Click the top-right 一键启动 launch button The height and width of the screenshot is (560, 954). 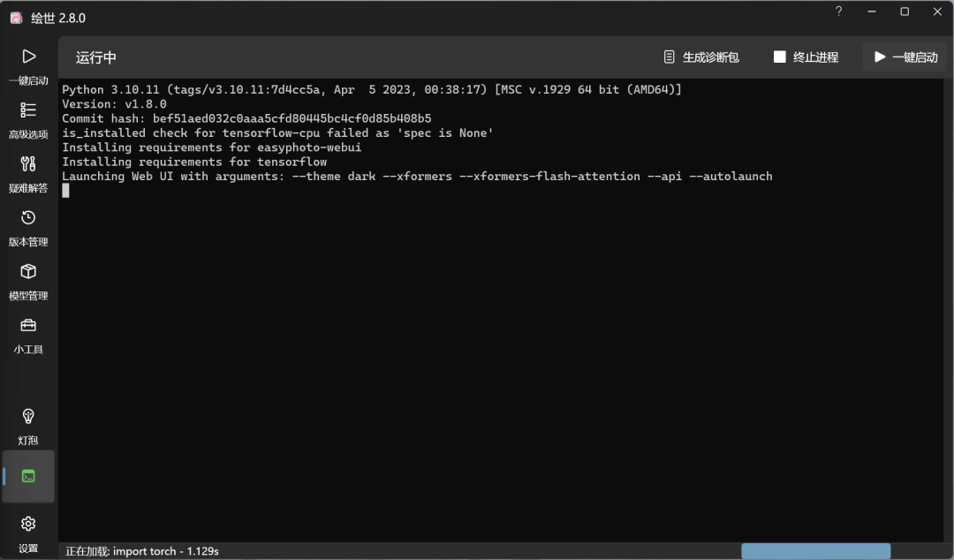(x=905, y=57)
